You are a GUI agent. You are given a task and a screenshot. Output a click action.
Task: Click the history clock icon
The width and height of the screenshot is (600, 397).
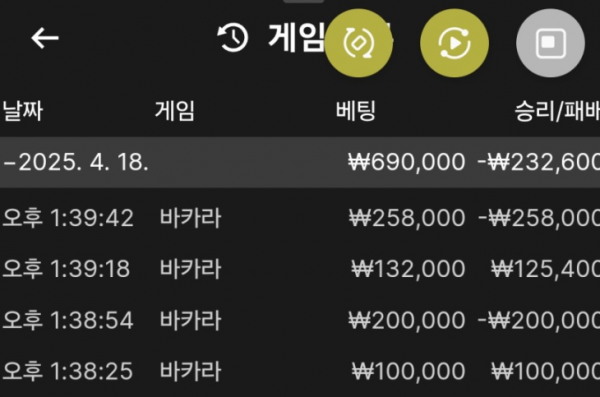pos(233,38)
